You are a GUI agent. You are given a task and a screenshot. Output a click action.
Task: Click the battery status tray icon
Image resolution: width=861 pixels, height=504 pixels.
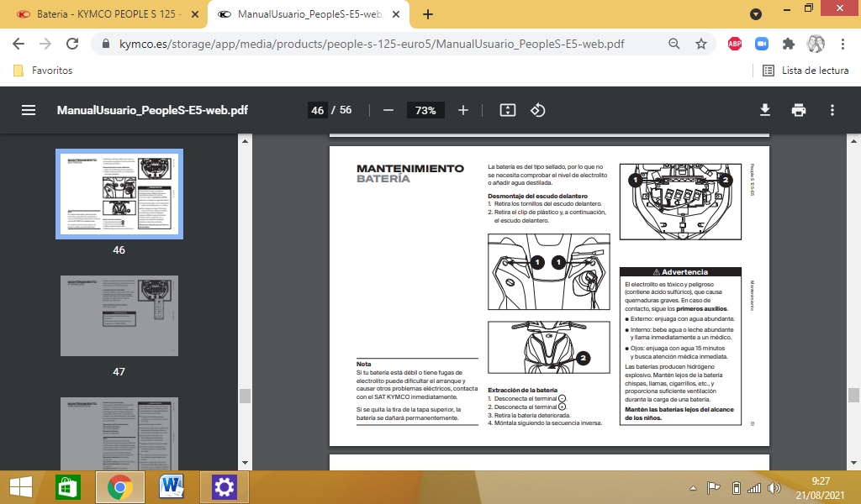click(737, 487)
